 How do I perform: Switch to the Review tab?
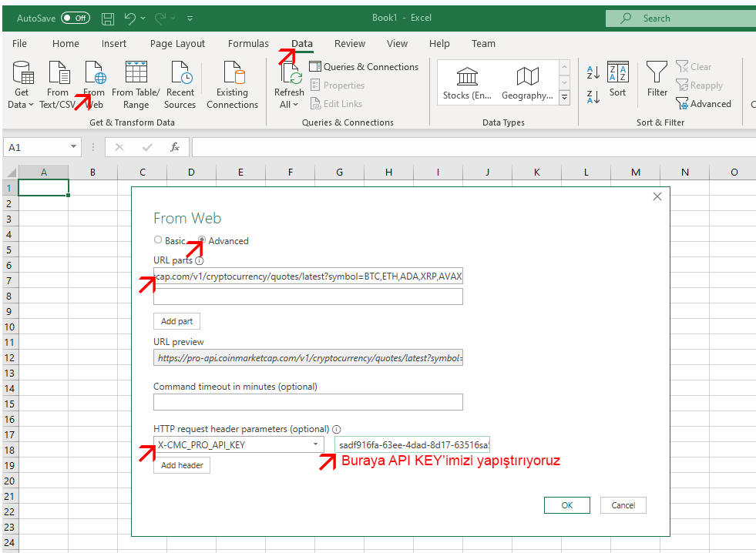click(350, 43)
